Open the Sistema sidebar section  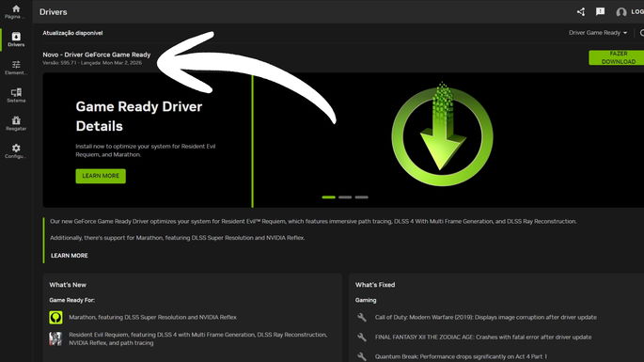16,95
